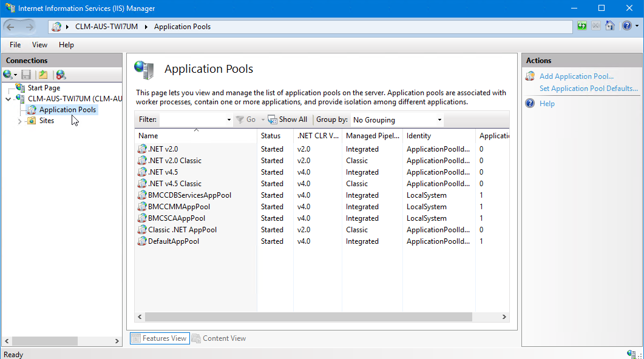Click the Classic .NET AppPool pool icon
The image size is (644, 359).
(x=142, y=229)
